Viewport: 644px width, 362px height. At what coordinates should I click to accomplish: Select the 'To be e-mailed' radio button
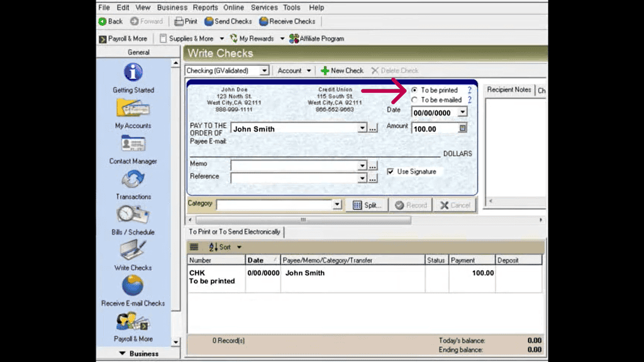pos(414,100)
